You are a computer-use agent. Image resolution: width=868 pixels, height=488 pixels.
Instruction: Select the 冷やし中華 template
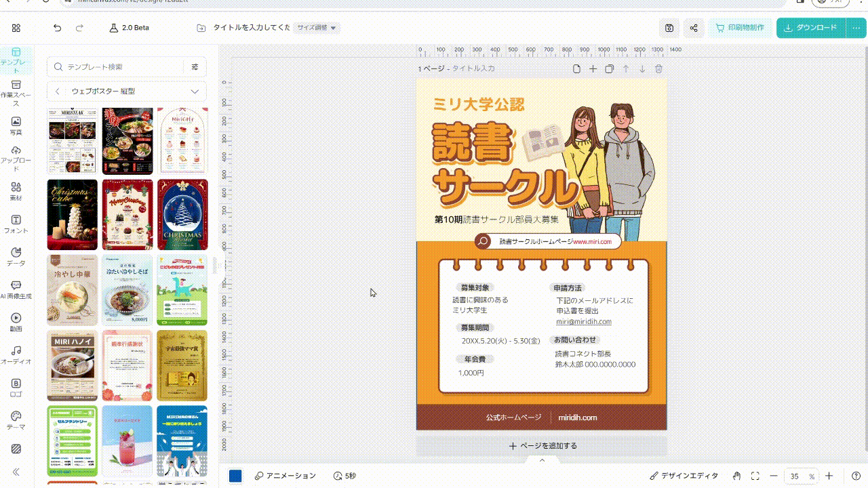pyautogui.click(x=73, y=290)
